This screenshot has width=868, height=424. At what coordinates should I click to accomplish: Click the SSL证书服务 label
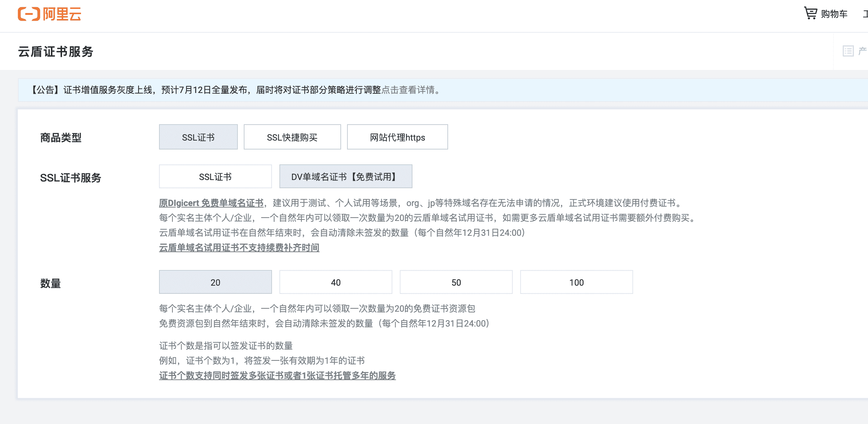tap(71, 178)
